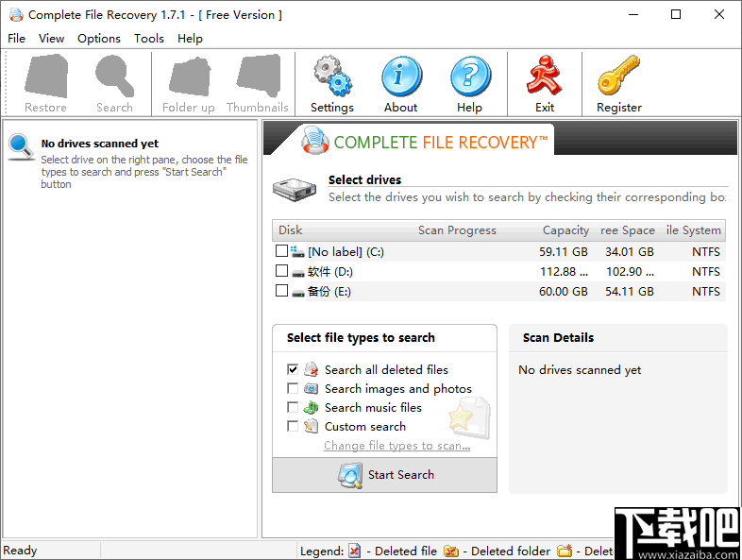Viewport: 742px width, 560px height.
Task: Click the images and photos icon
Action: pyautogui.click(x=311, y=388)
